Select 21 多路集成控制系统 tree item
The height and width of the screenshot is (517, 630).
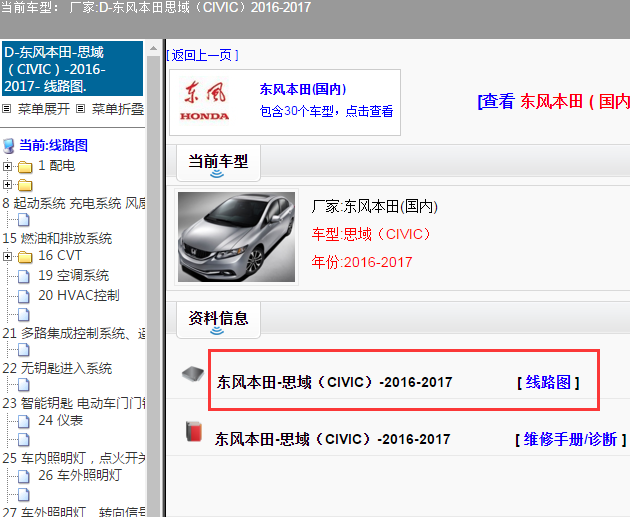pos(74,333)
